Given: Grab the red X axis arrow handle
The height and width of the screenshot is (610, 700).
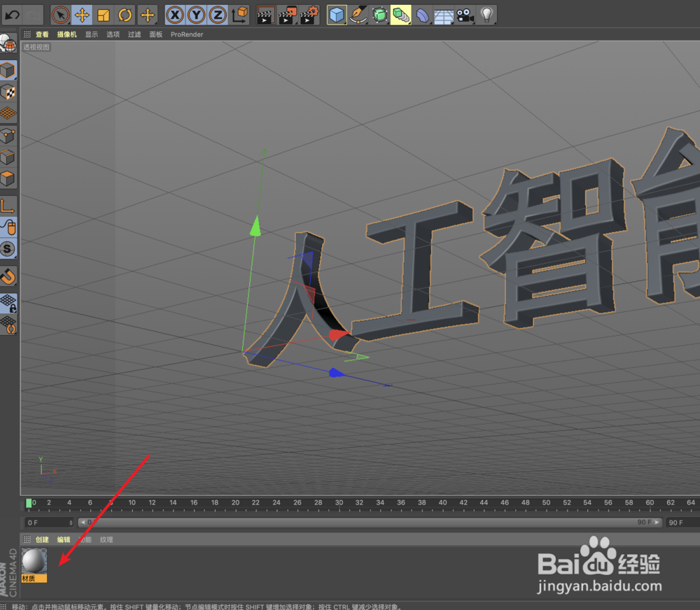Looking at the screenshot, I should [x=338, y=334].
